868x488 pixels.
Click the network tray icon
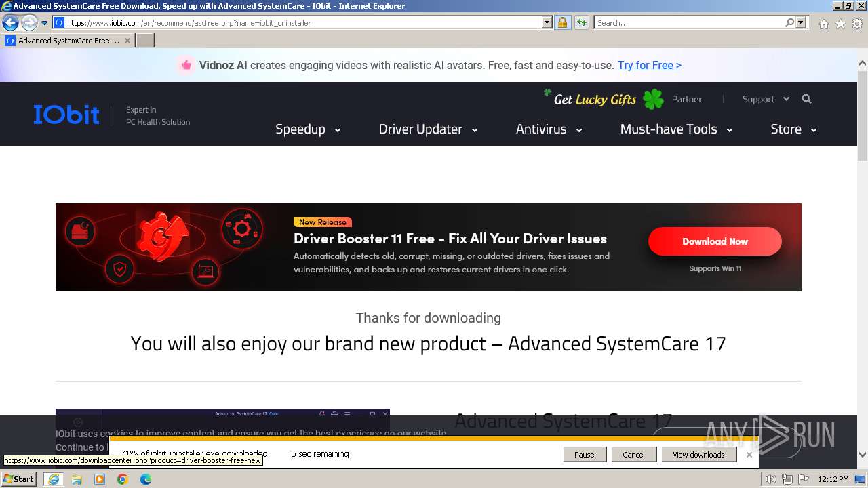coord(787,479)
